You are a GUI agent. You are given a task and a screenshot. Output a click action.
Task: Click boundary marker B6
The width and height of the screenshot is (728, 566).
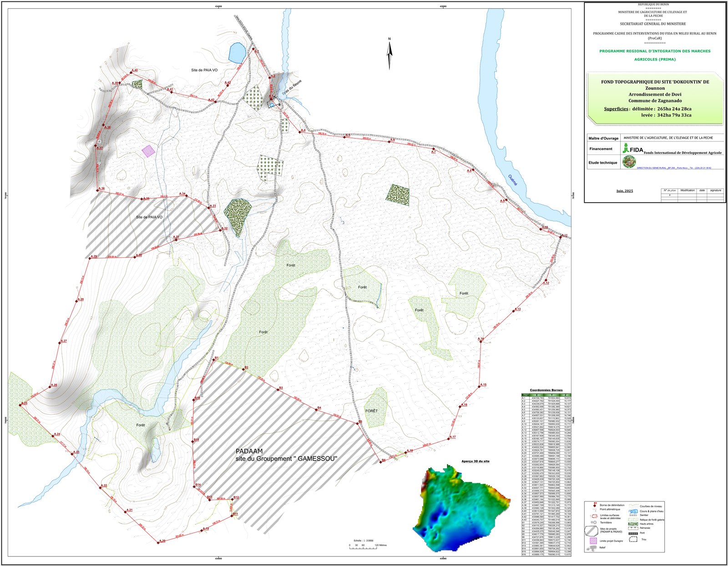click(380, 461)
